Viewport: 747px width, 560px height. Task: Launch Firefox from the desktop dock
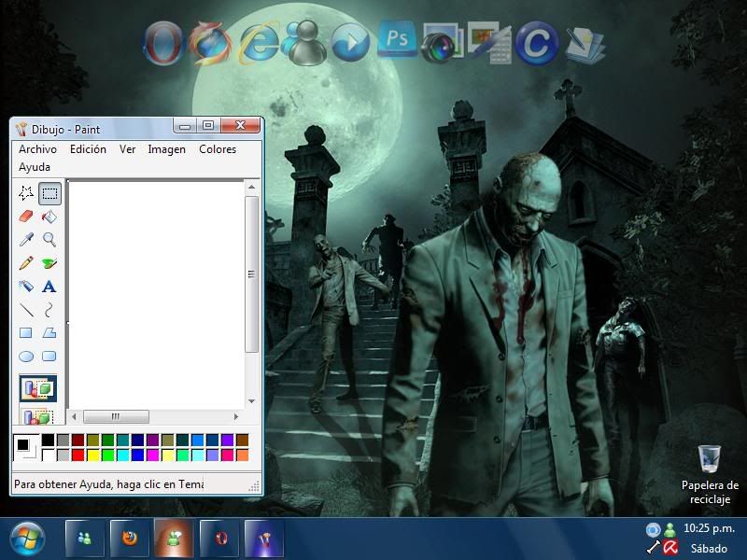click(210, 44)
